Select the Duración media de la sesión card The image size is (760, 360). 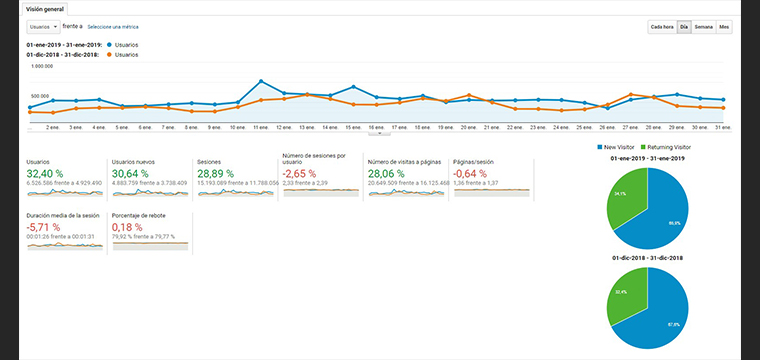click(64, 233)
